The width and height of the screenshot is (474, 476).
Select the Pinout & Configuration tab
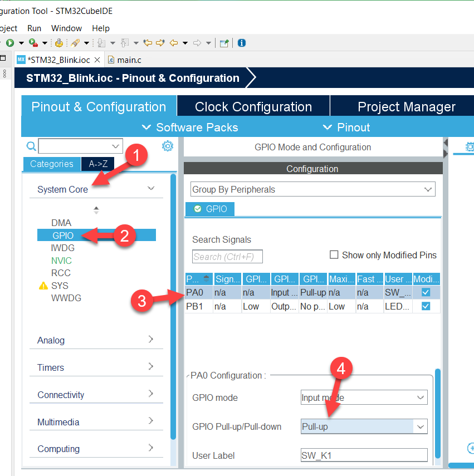(99, 106)
